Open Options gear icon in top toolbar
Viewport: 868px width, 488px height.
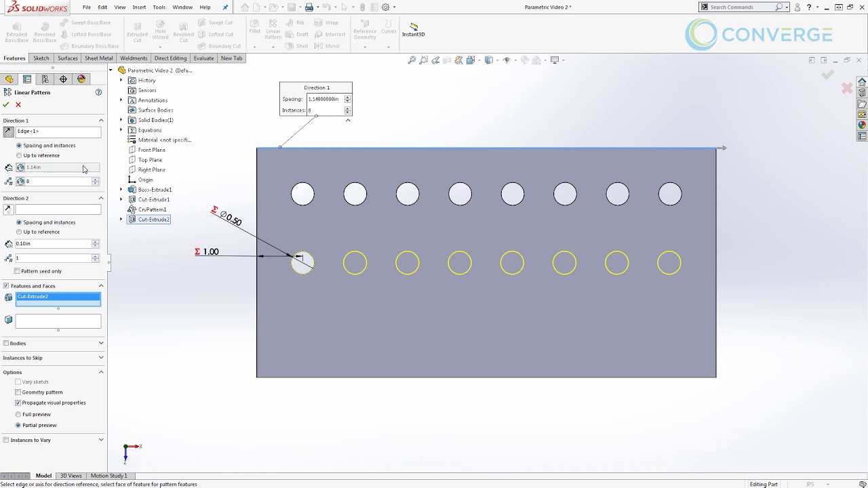(386, 7)
